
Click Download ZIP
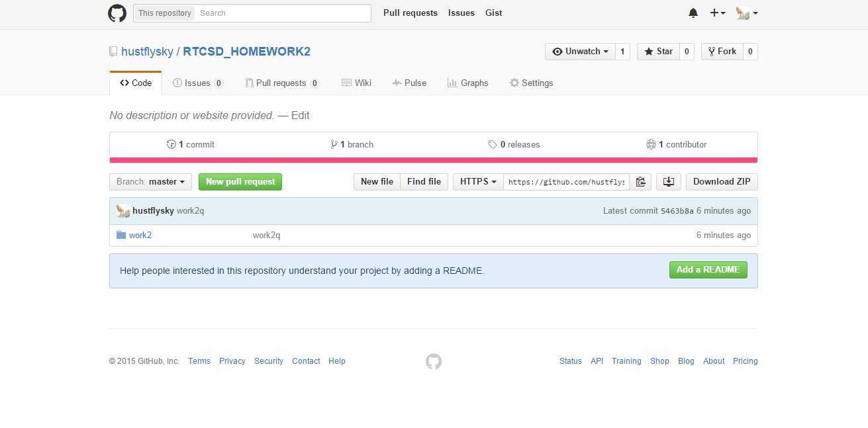(x=722, y=182)
